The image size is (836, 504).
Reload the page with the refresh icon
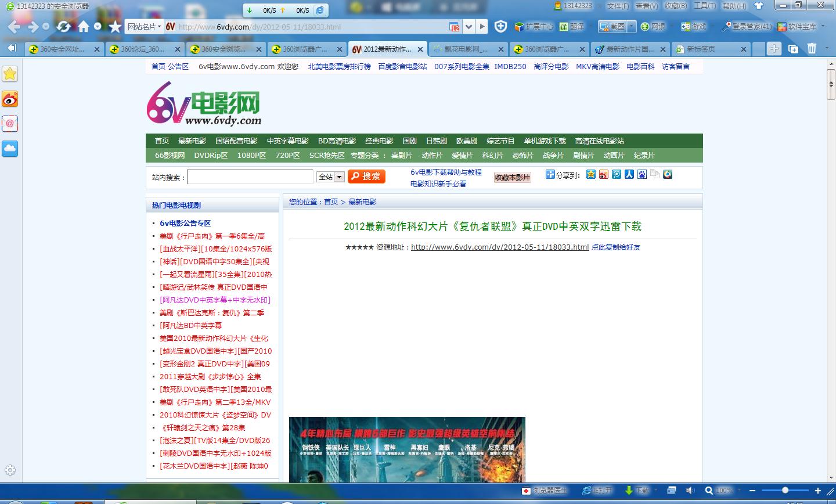coord(63,27)
